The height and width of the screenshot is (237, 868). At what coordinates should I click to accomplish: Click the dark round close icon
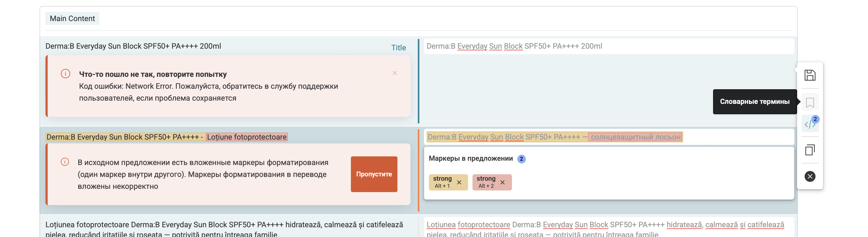[x=810, y=176]
